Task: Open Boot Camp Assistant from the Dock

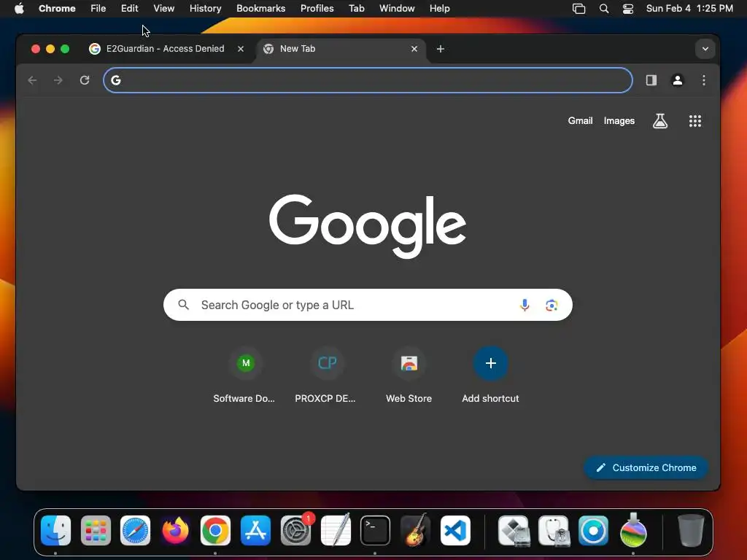Action: click(x=514, y=531)
